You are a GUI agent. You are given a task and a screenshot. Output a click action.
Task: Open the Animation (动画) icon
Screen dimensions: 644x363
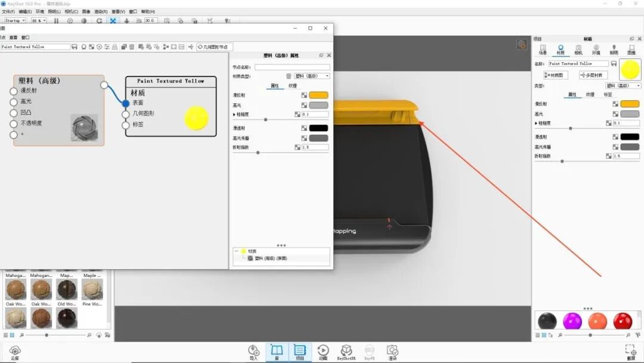[x=323, y=351]
